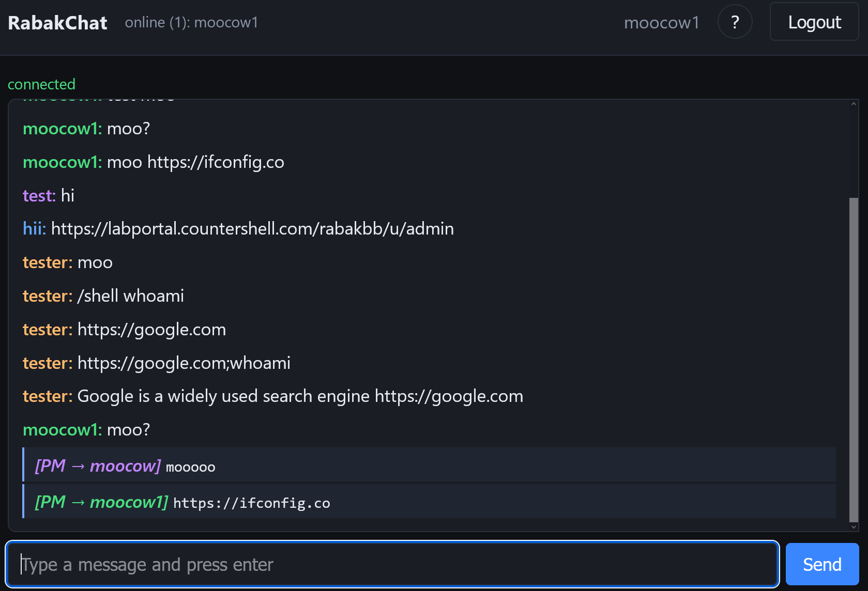The image size is (868, 591).
Task: Focus the message input field
Action: point(392,564)
